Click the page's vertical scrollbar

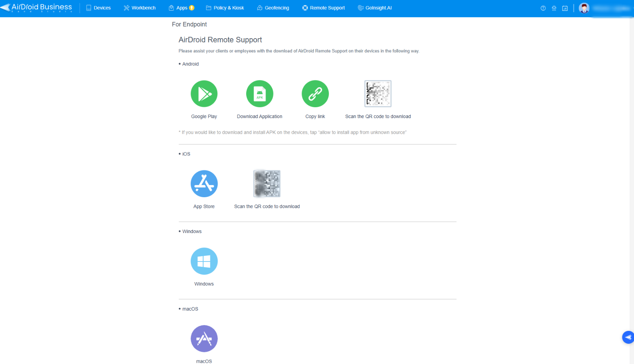(x=632, y=191)
